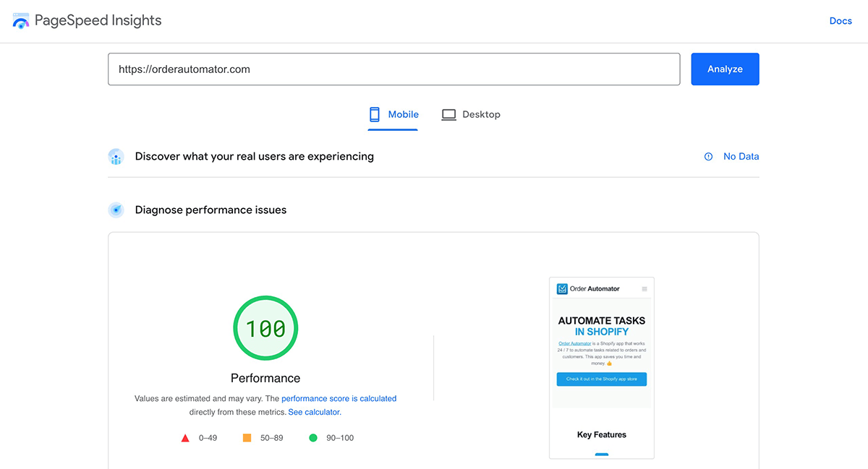Viewport: 868px width, 469px height.
Task: Click the orange square 50–89 legend marker
Action: click(247, 438)
